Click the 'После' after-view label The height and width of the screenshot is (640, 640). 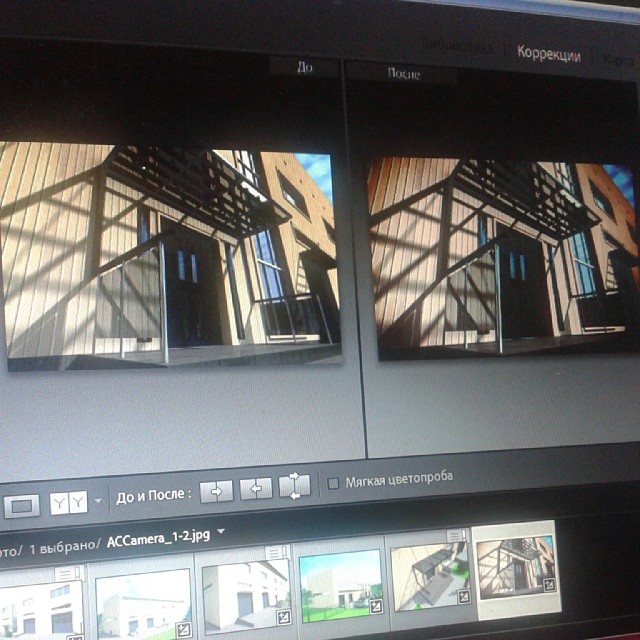tap(404, 73)
